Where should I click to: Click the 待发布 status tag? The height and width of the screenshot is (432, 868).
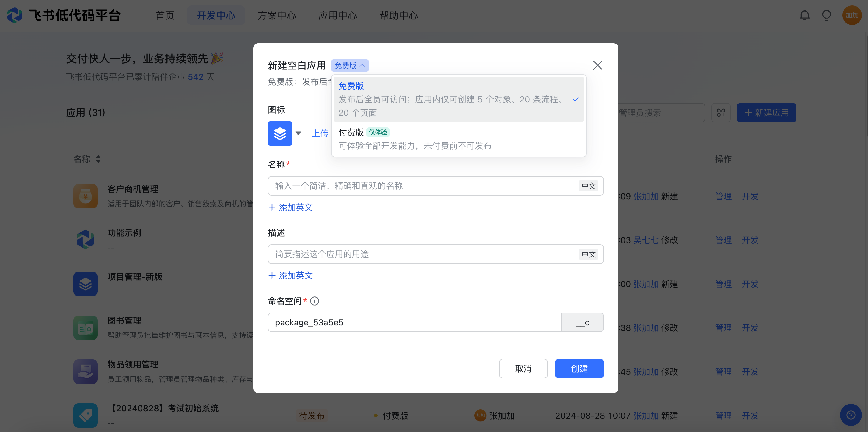click(312, 416)
